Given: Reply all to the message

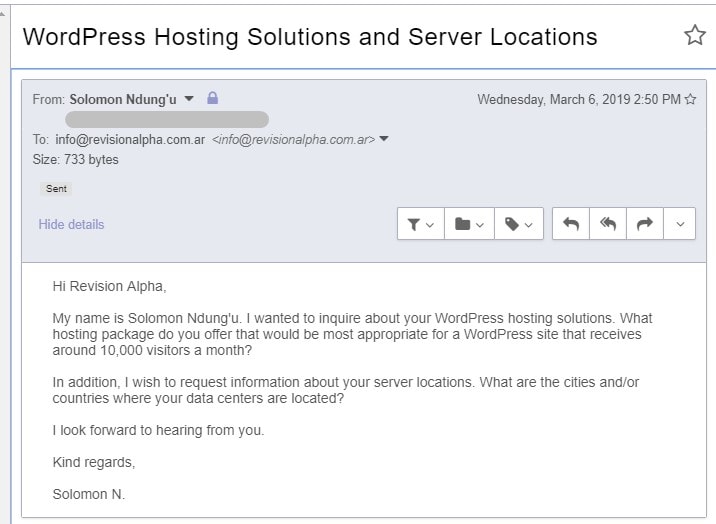Looking at the screenshot, I should tap(608, 224).
